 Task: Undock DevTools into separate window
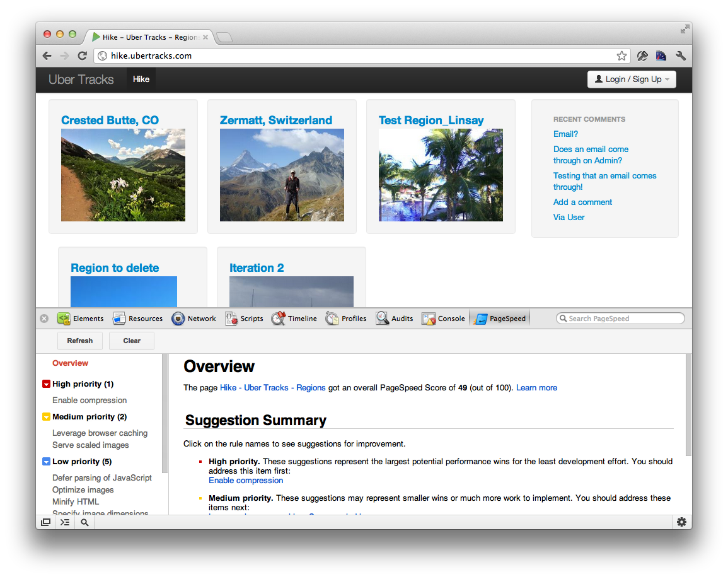pyautogui.click(x=46, y=522)
